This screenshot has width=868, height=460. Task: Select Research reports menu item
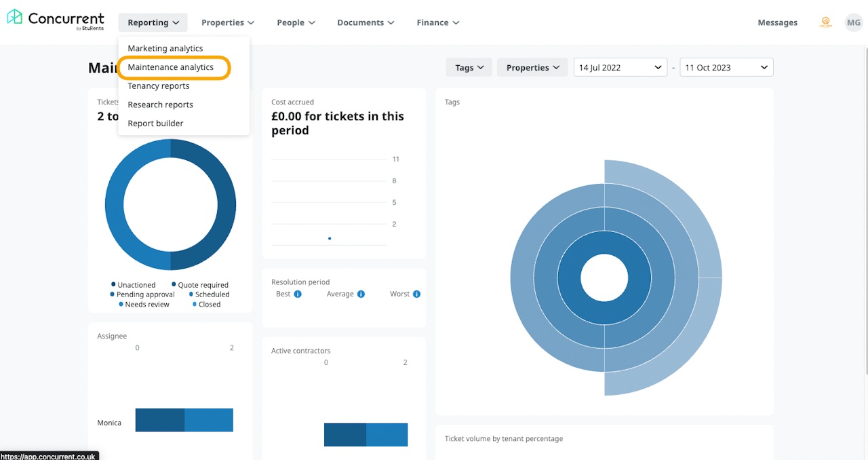click(161, 104)
